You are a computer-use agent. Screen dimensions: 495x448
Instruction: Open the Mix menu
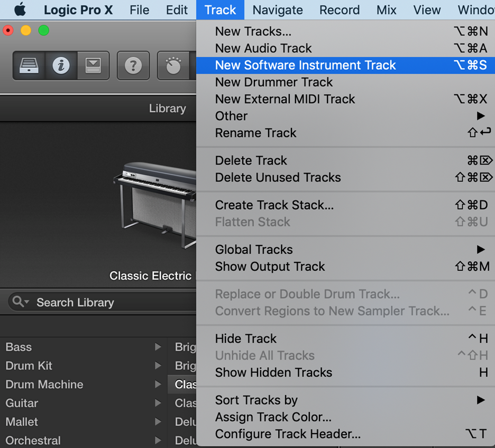pyautogui.click(x=386, y=10)
